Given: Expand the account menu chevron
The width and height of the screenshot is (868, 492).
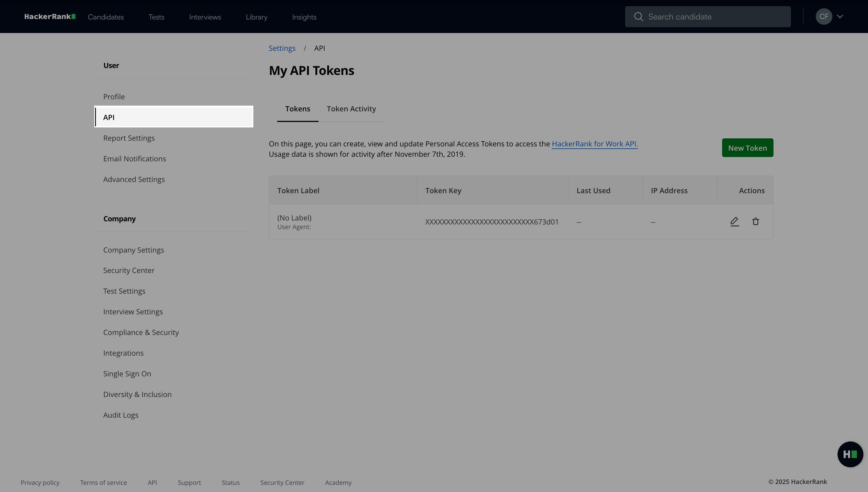Looking at the screenshot, I should [840, 17].
